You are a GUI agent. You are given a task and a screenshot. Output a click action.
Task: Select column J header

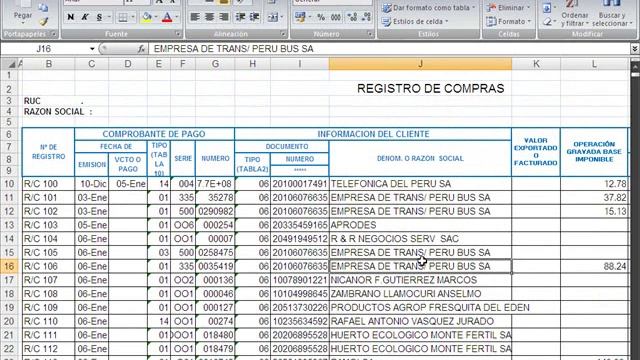[420, 64]
